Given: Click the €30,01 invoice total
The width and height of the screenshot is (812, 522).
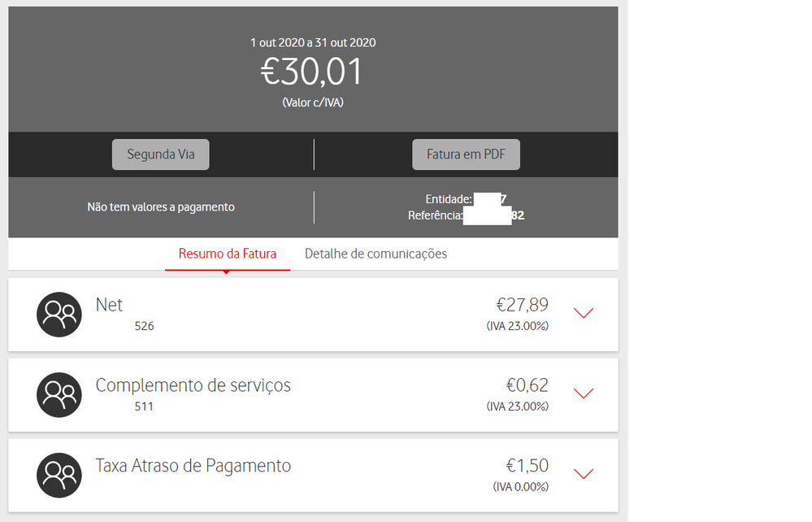Looking at the screenshot, I should tap(312, 72).
